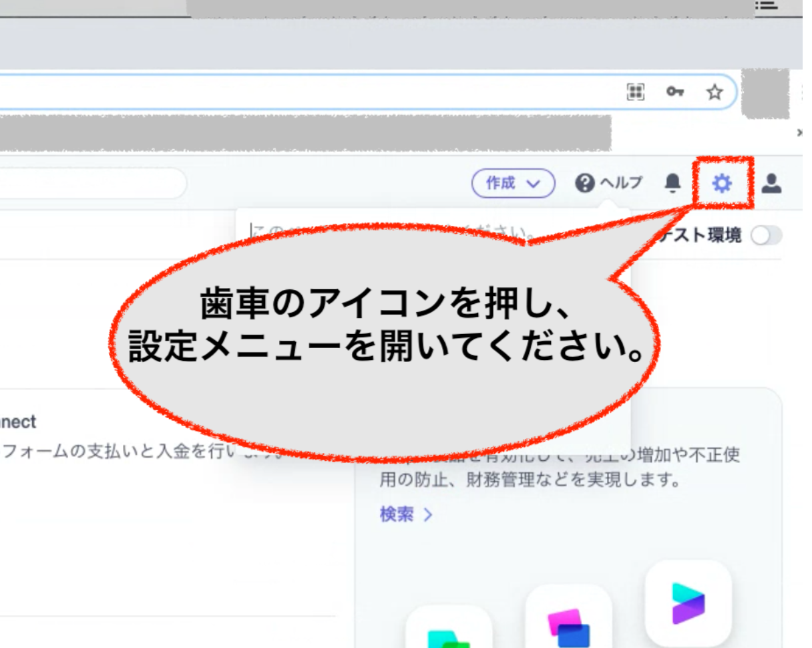This screenshot has height=648, width=812.
Task: Expand the 作成 dropdown button
Action: coord(513,183)
